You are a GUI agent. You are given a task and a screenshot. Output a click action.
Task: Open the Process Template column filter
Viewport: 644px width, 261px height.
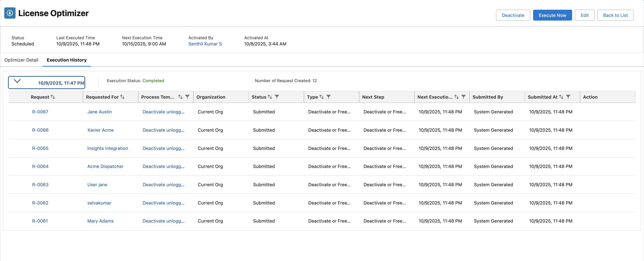click(187, 97)
